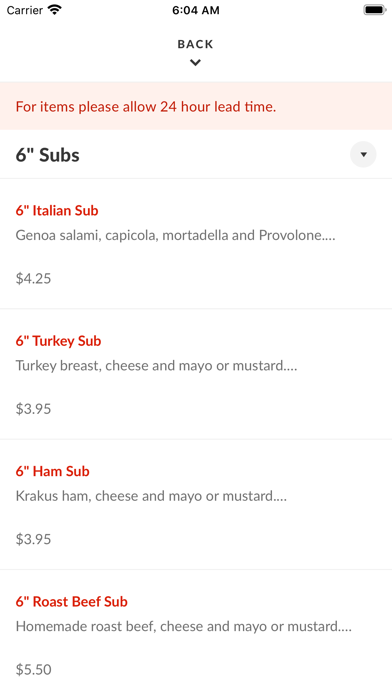
Task: Tap the Homemade roast beef description
Action: 184,626
